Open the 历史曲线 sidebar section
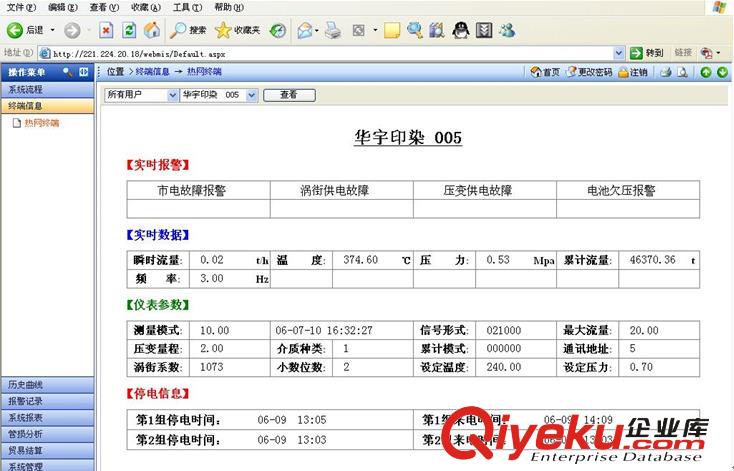 click(47, 384)
